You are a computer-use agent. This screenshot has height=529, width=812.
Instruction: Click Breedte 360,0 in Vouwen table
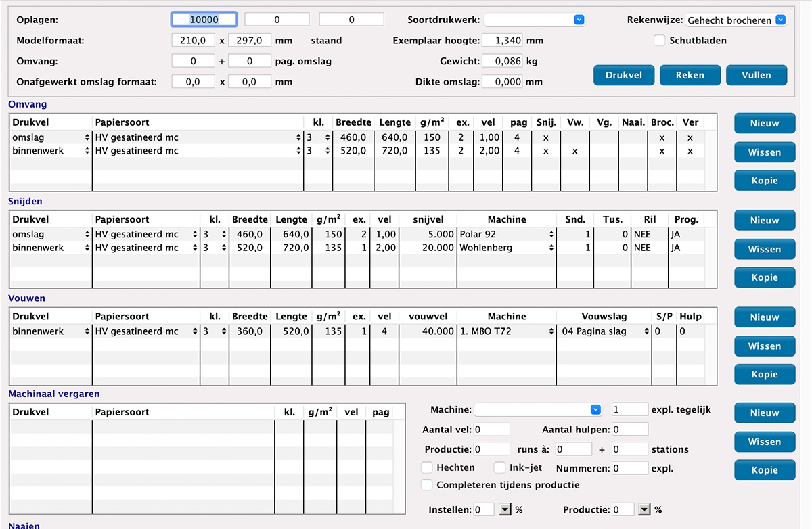[250, 331]
